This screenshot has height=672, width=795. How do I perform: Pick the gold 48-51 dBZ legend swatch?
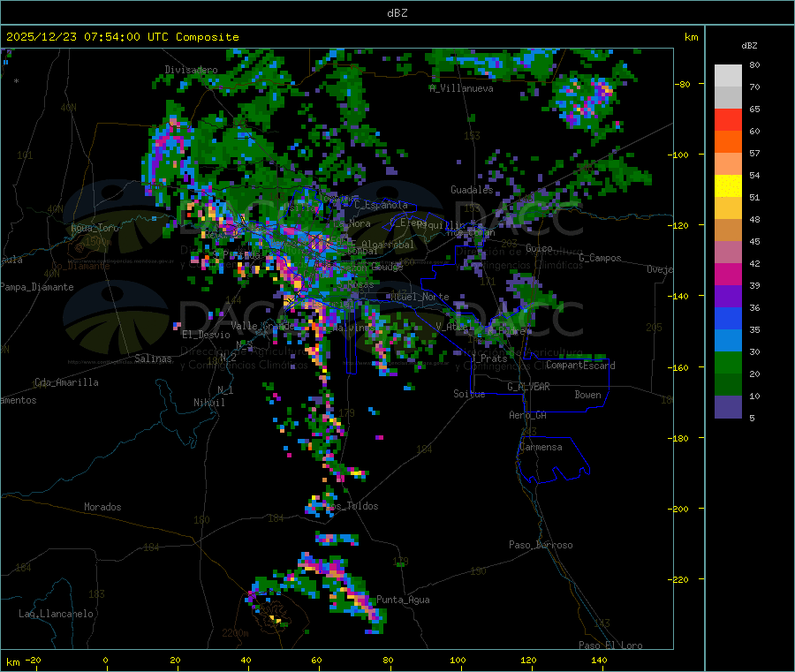point(728,208)
